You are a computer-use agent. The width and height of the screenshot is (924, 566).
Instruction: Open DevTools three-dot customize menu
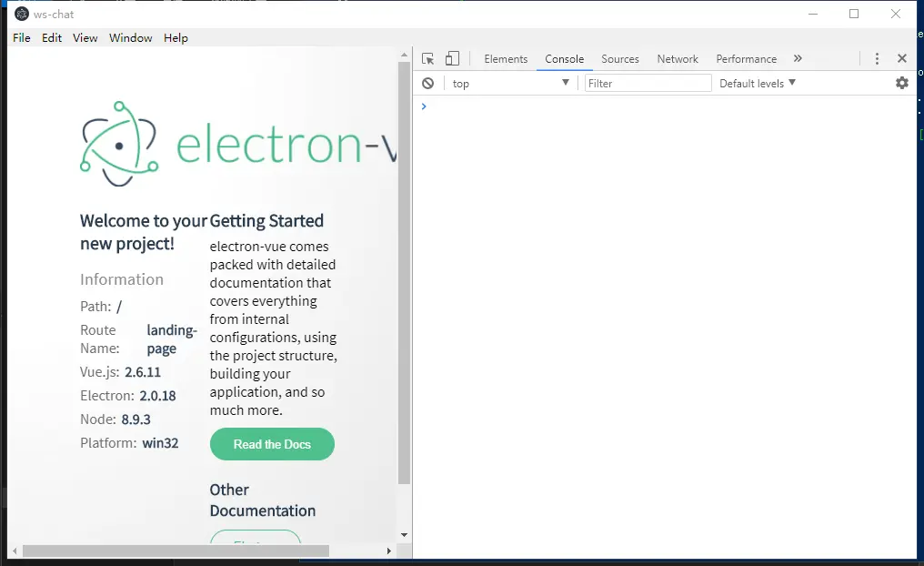click(877, 58)
